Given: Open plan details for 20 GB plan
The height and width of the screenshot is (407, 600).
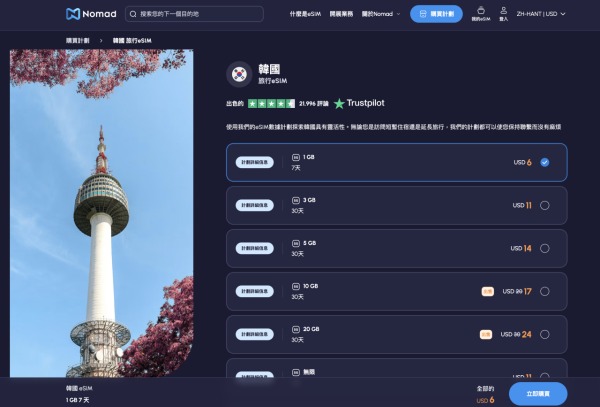Looking at the screenshot, I should pos(254,334).
